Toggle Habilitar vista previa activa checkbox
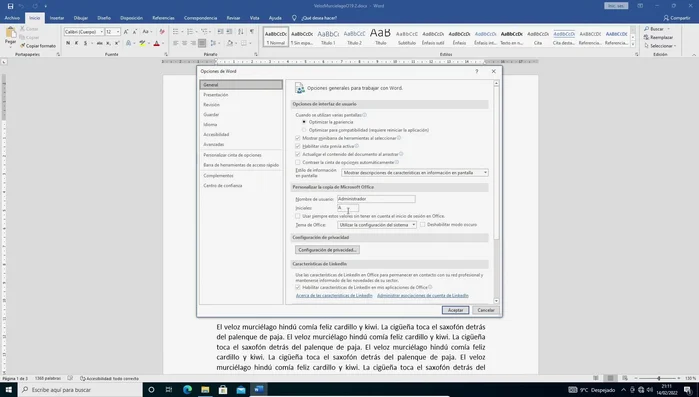The width and height of the screenshot is (699, 397). pyautogui.click(x=298, y=146)
